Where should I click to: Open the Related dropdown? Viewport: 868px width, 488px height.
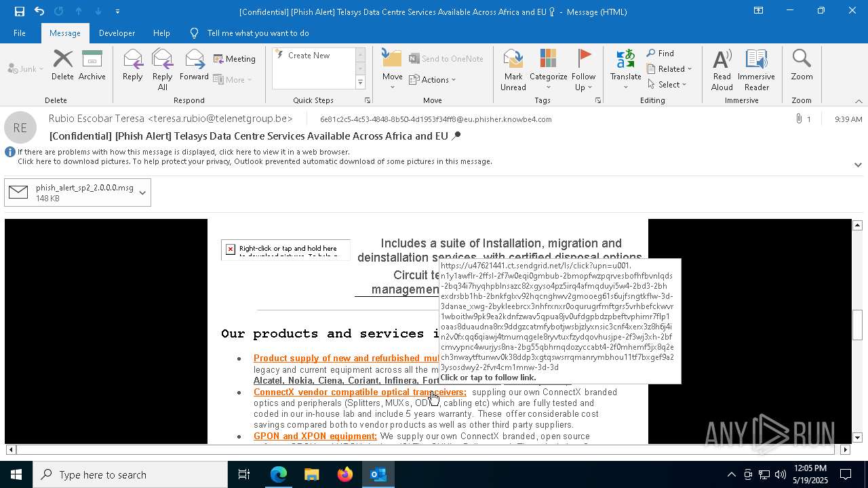669,69
